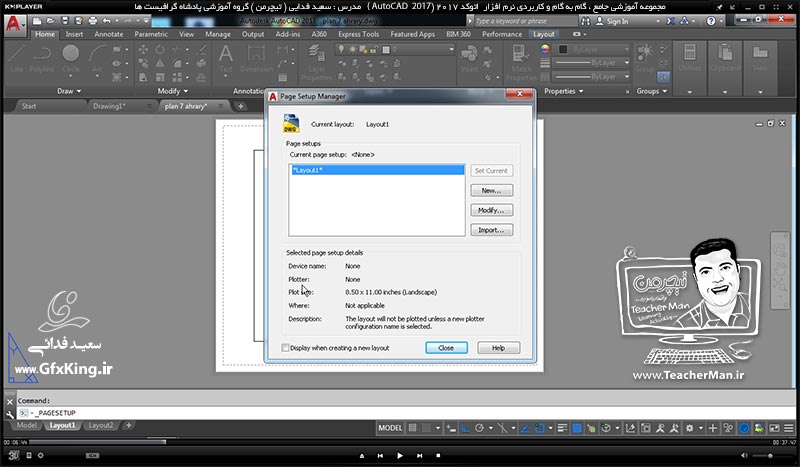Toggle Polar Tracking in status bar
The width and height of the screenshot is (800, 467).
click(479, 428)
